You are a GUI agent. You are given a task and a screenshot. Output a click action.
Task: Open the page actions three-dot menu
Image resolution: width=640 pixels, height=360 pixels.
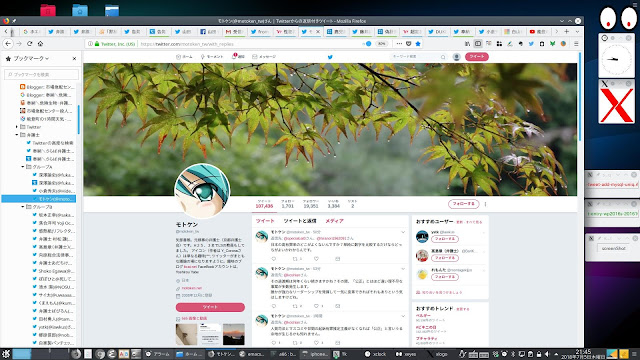(399, 44)
